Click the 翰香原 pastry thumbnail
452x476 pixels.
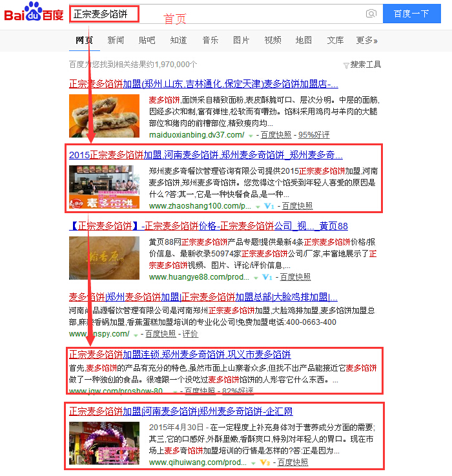point(104,258)
